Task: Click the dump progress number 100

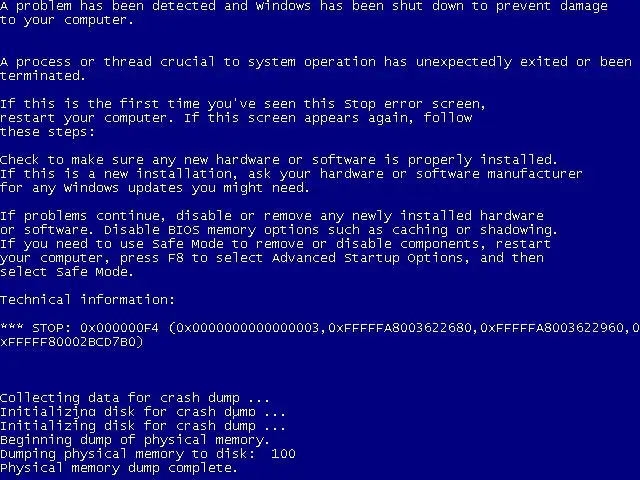Action: click(x=283, y=454)
